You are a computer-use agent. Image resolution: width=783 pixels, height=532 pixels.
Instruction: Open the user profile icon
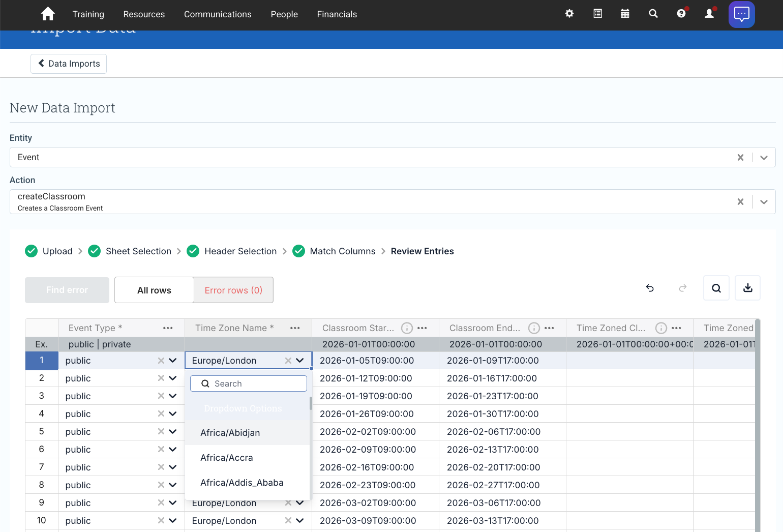click(x=709, y=14)
